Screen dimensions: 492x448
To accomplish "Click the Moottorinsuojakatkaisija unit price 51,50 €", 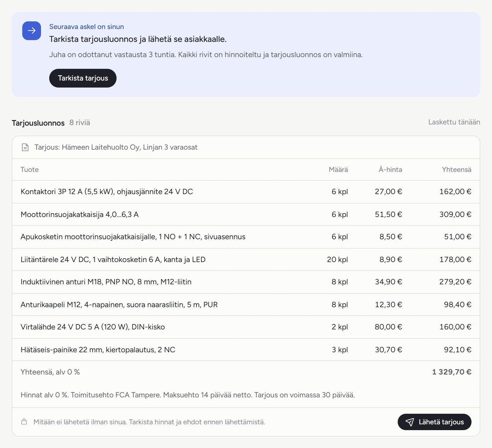I will point(389,214).
